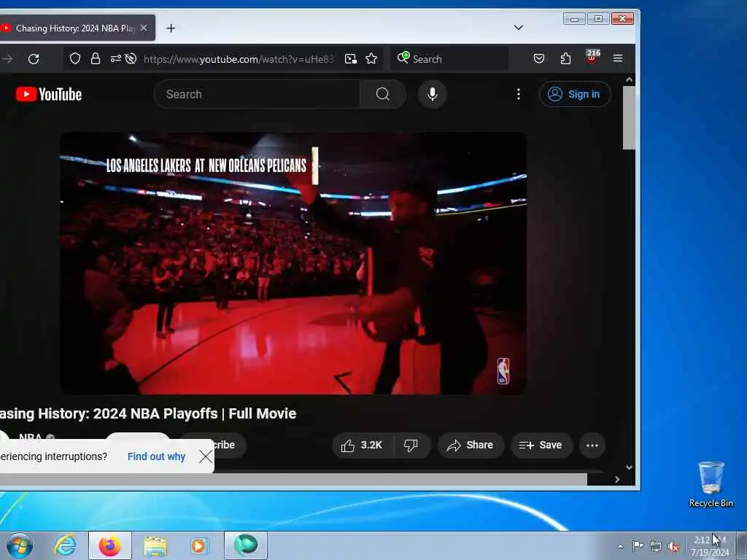
Task: Open Action Center flag icon
Action: [x=638, y=546]
